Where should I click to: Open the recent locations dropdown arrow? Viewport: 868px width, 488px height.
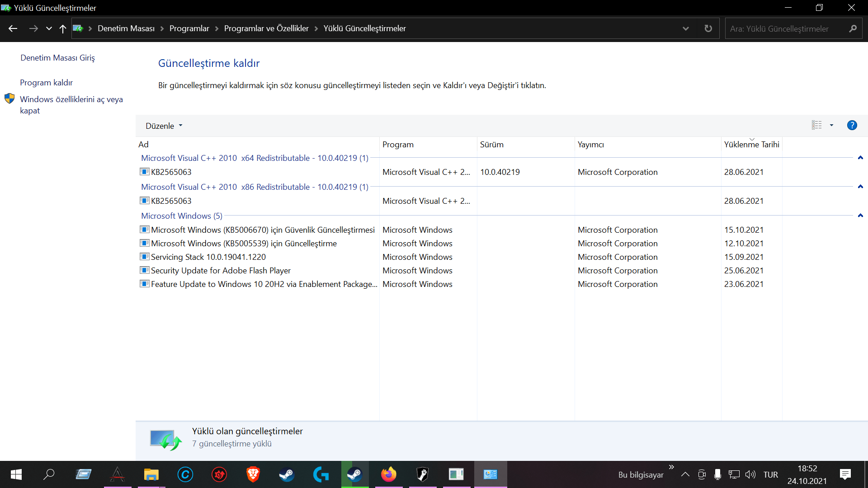[x=49, y=28]
